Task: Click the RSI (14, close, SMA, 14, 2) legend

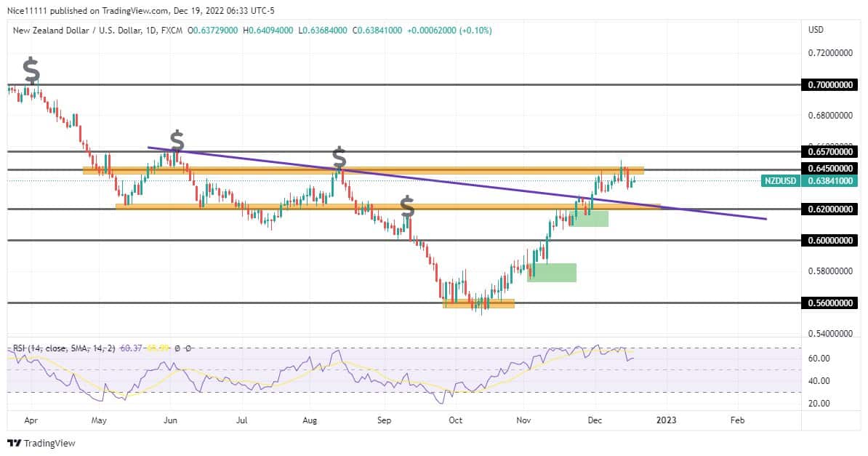Action: pos(64,348)
